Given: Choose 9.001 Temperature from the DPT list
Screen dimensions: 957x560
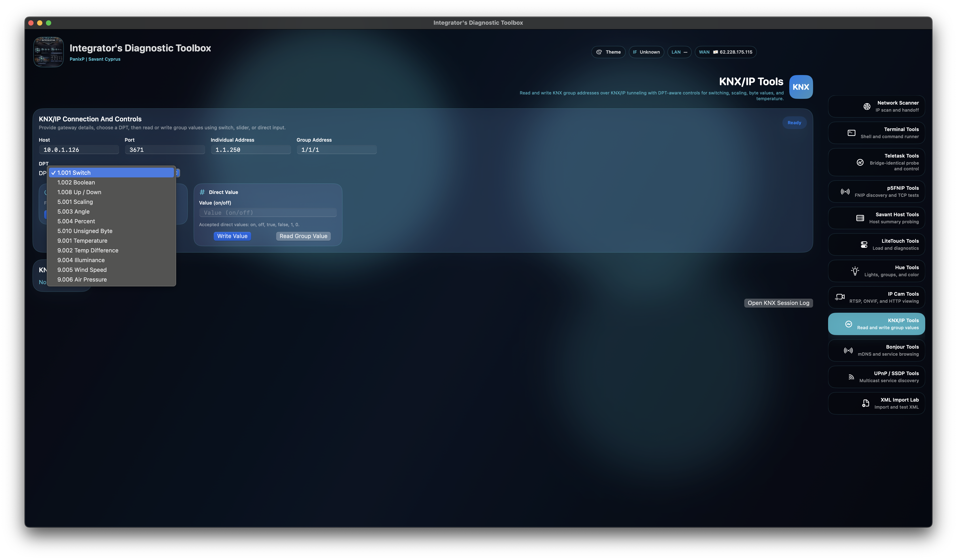Looking at the screenshot, I should [x=82, y=241].
